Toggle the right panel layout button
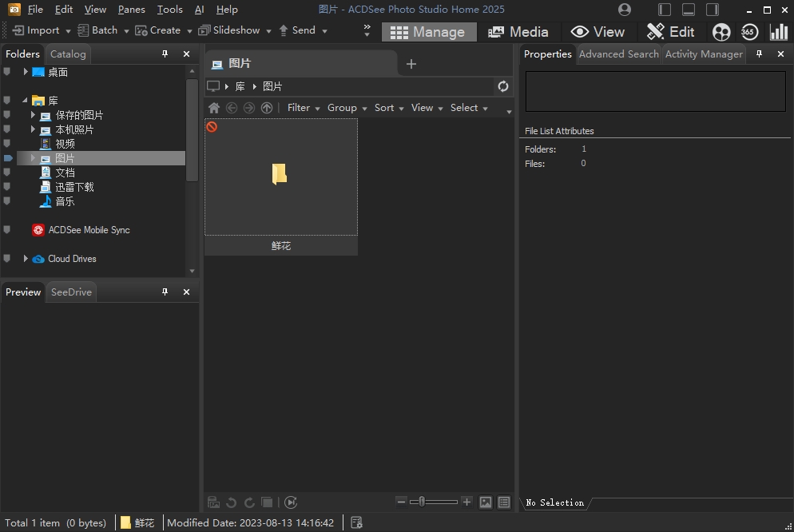 tap(713, 10)
